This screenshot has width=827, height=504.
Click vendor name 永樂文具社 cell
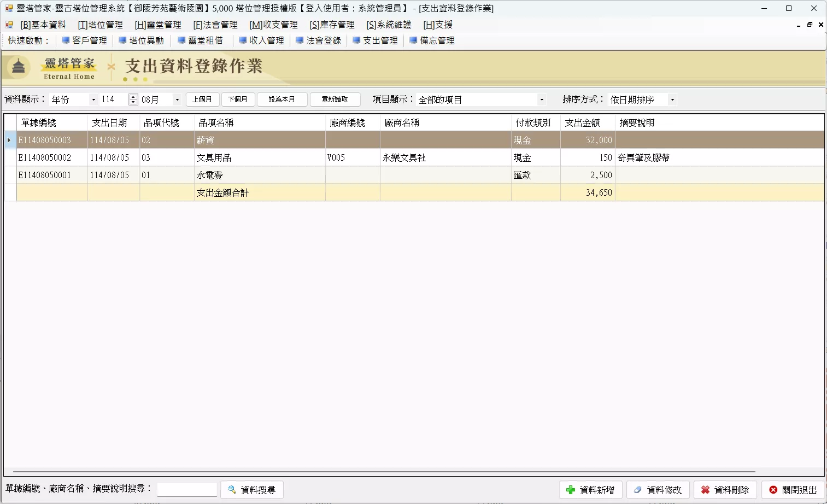tap(445, 157)
